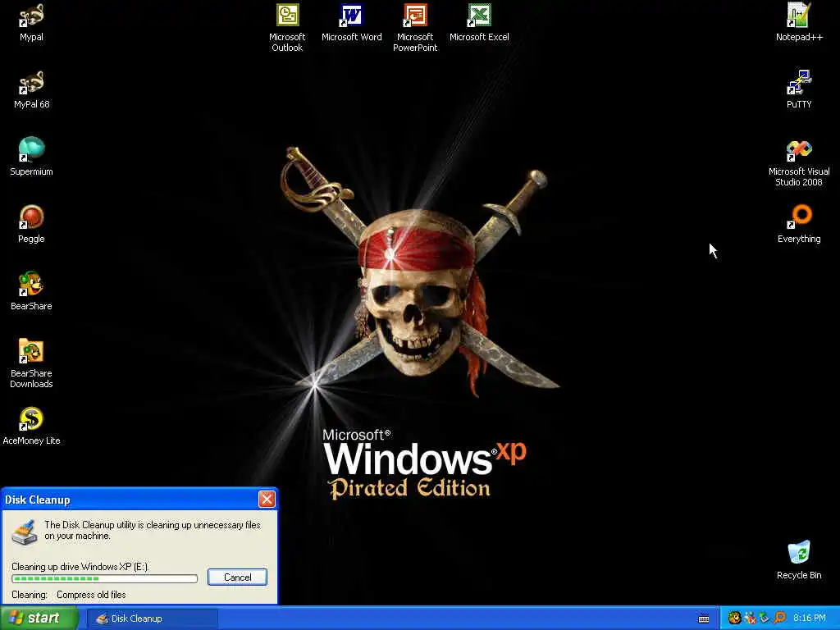Screen dimensions: 840x630
Task: Select the Recycle Bin icon
Action: pos(799,560)
